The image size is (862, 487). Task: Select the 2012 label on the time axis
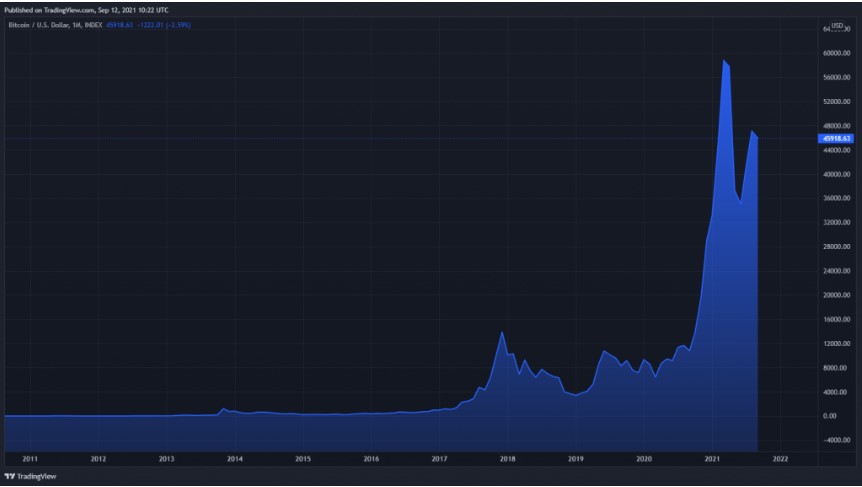98,458
